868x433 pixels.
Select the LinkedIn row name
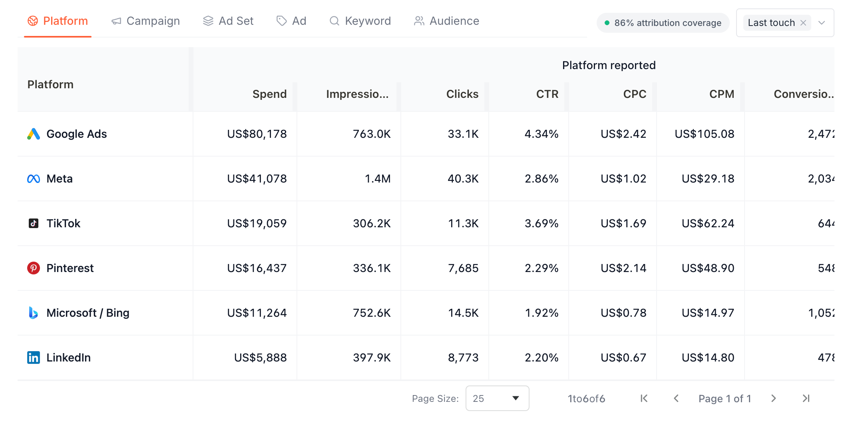tap(68, 358)
